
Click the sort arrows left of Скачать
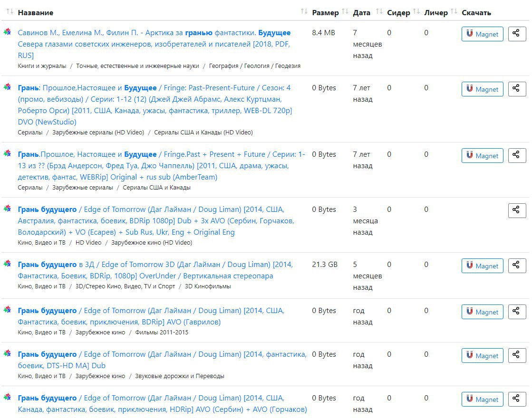click(454, 12)
